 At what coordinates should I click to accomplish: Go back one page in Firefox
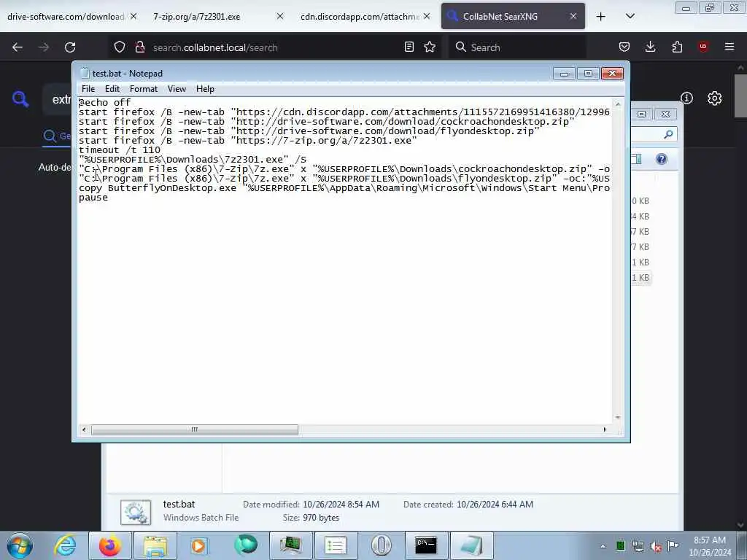pos(18,47)
